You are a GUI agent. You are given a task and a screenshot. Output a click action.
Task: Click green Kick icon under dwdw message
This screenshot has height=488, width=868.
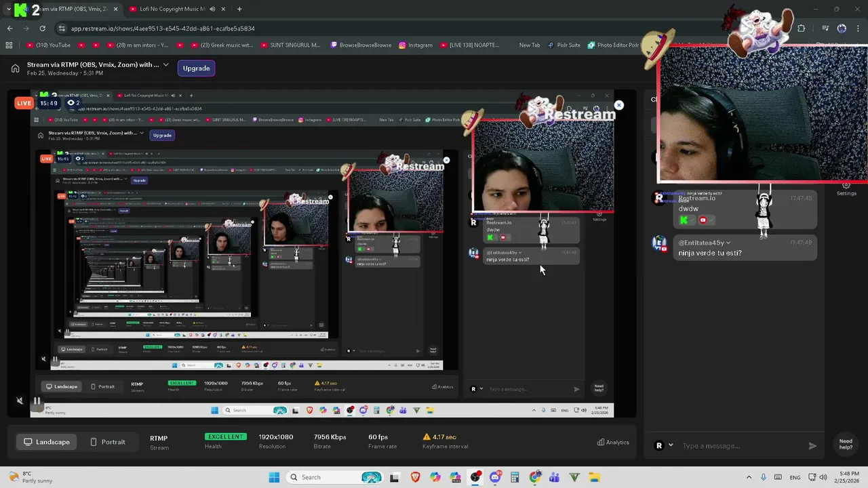[684, 220]
